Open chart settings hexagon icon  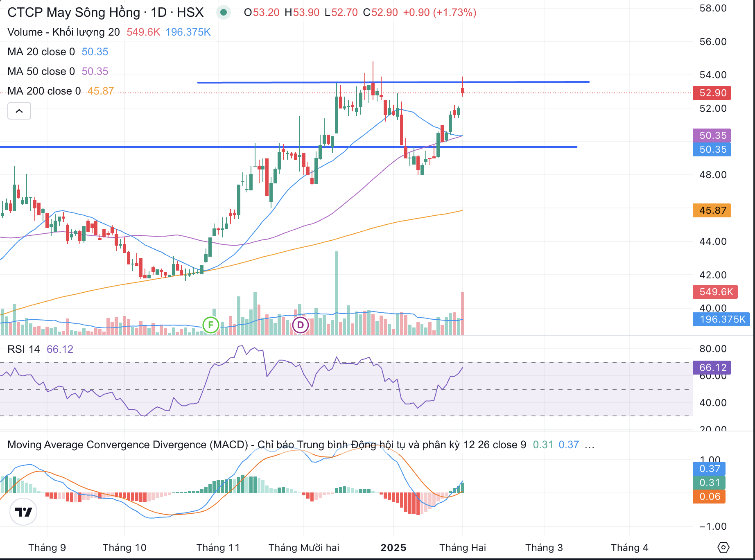point(723,547)
